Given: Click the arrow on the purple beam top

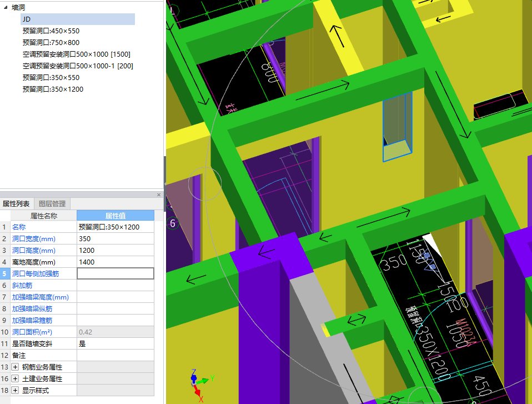Looking at the screenshot, I should pyautogui.click(x=266, y=252).
